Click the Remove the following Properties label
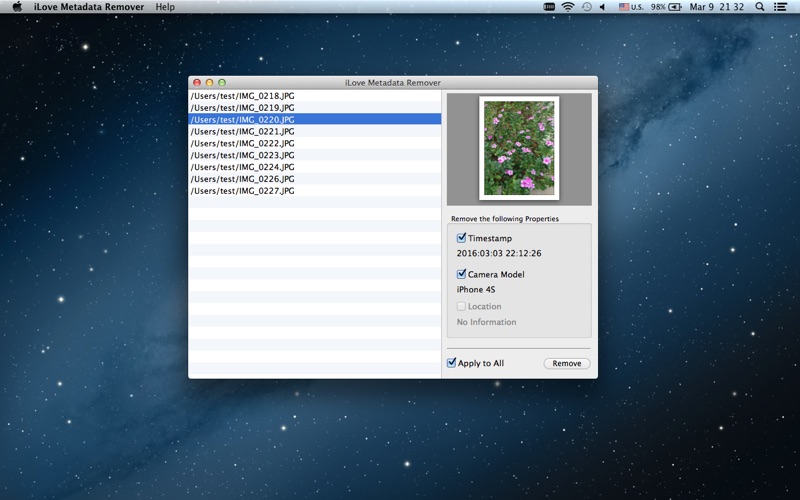The image size is (800, 500). click(x=505, y=218)
